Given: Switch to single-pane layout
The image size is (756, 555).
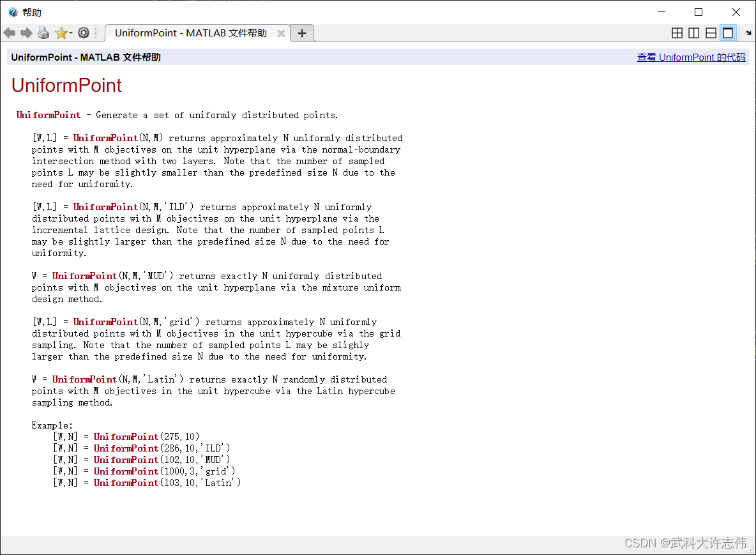Looking at the screenshot, I should (x=728, y=33).
